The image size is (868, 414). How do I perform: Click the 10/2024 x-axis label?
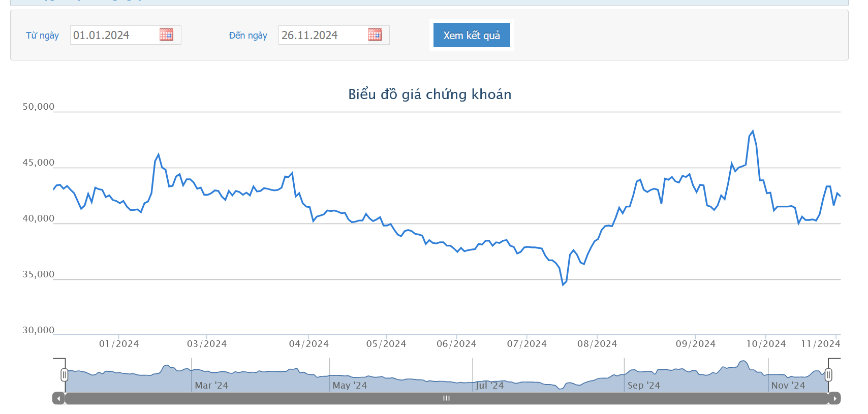click(766, 344)
